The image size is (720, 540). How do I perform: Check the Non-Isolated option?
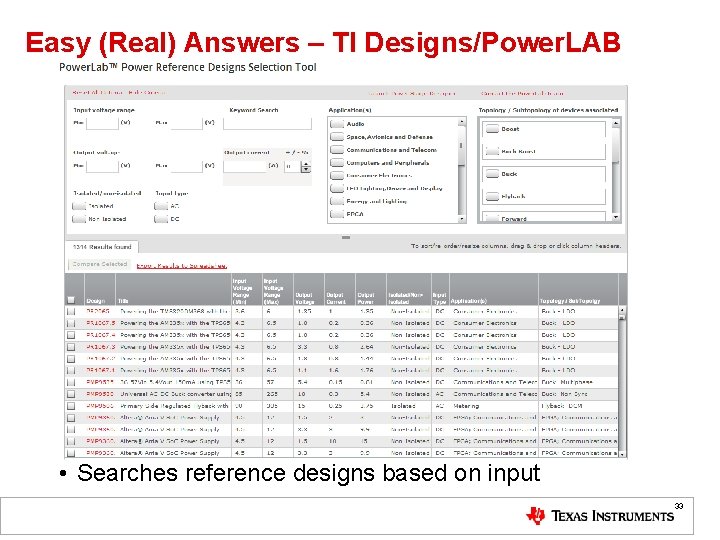coord(79,219)
